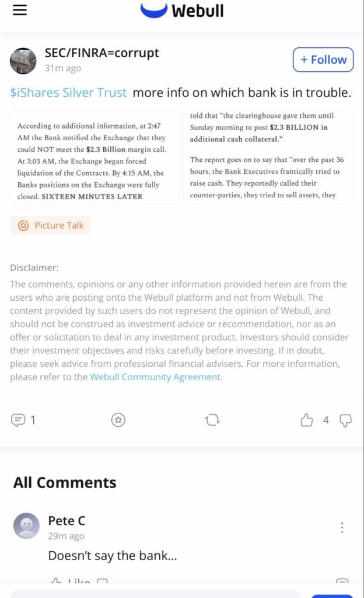Open the left attached article image

tap(94, 158)
